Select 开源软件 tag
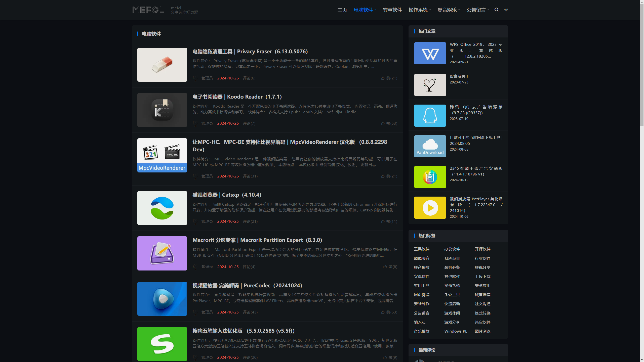The width and height of the screenshot is (644, 362). (482, 249)
